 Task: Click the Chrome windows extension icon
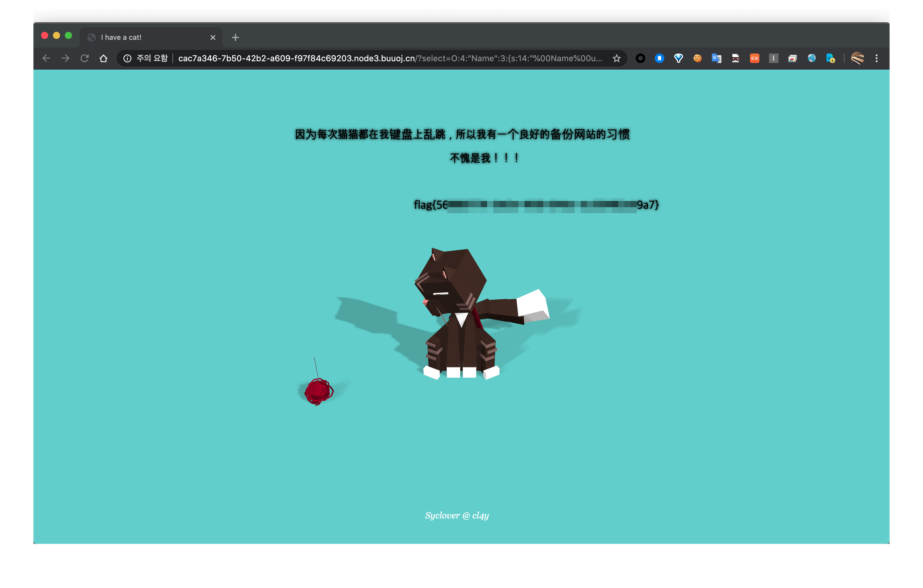(792, 58)
